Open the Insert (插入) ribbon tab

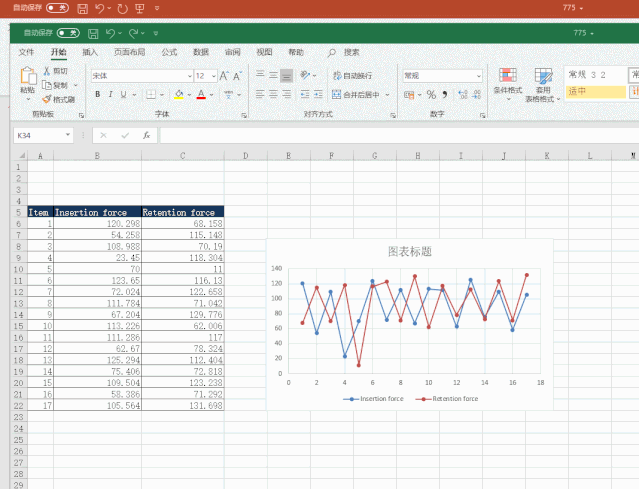(90, 52)
